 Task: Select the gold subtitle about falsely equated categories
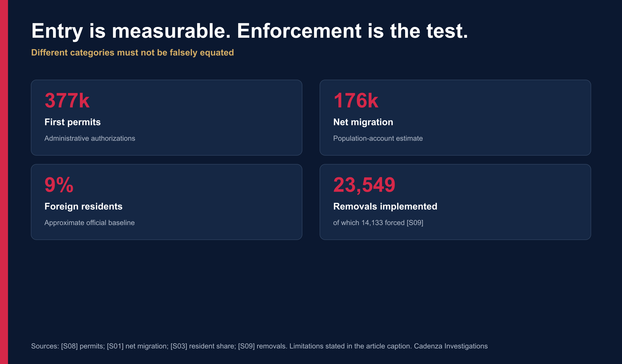[132, 53]
